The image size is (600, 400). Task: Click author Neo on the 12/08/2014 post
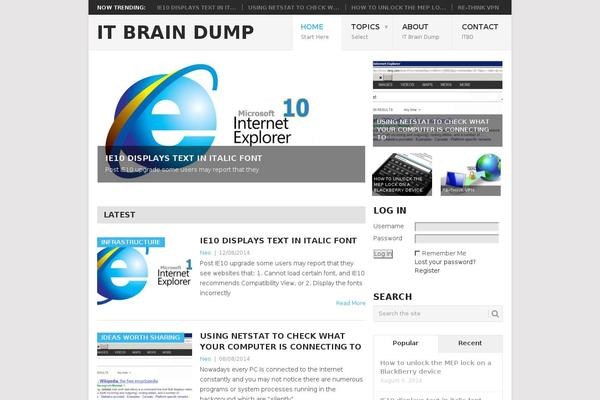tap(205, 253)
